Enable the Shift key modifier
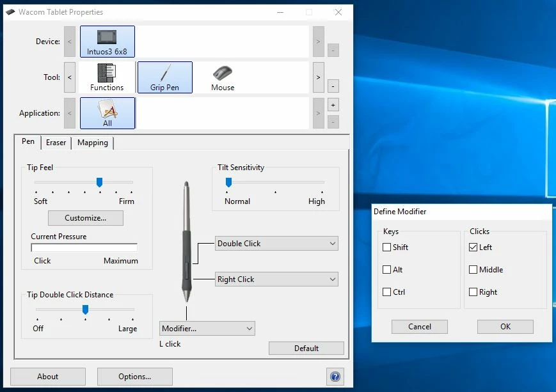 coord(386,247)
